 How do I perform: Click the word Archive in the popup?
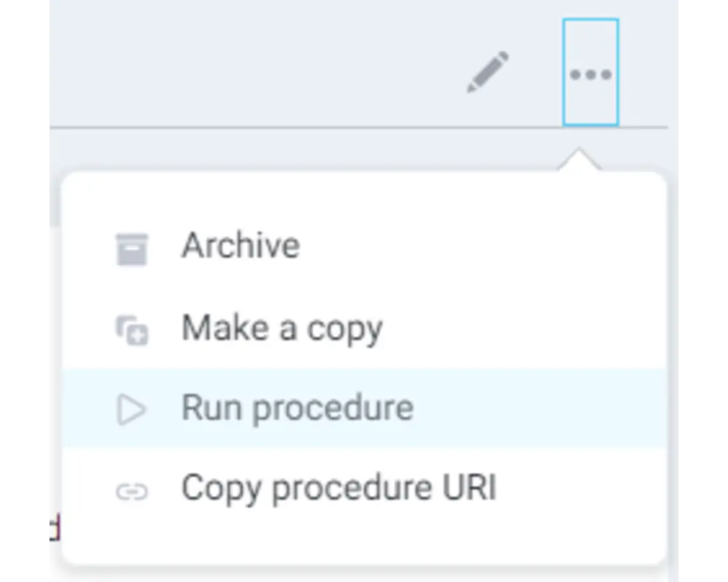click(x=240, y=245)
